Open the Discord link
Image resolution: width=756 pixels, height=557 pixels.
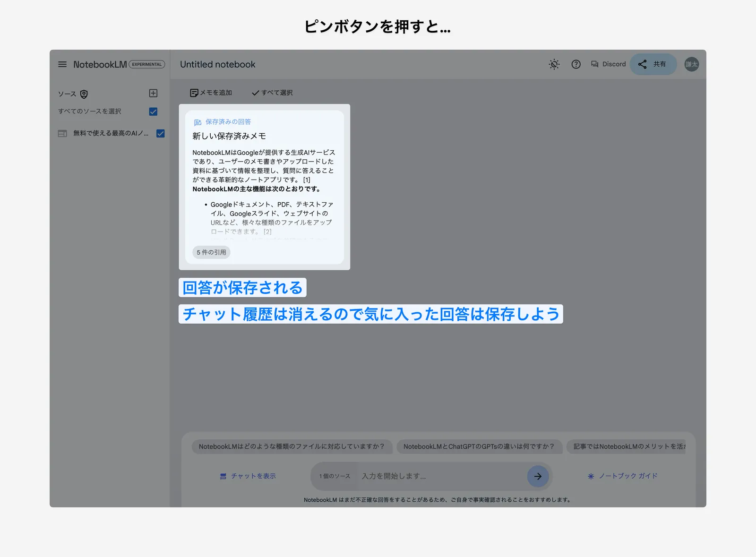pyautogui.click(x=608, y=64)
